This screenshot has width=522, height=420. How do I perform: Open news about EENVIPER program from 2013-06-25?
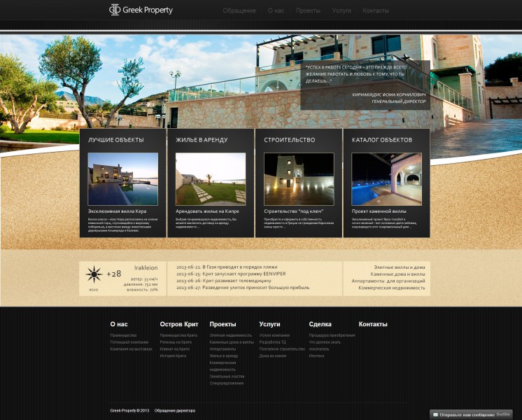(231, 274)
